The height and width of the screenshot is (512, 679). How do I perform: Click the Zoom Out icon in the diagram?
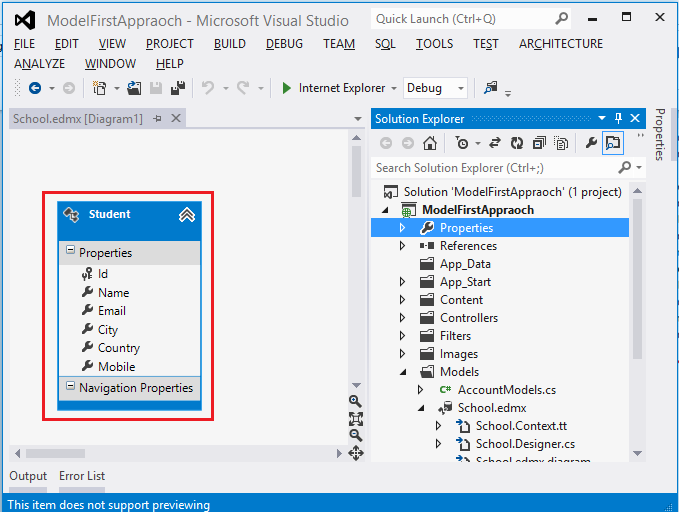(x=356, y=435)
